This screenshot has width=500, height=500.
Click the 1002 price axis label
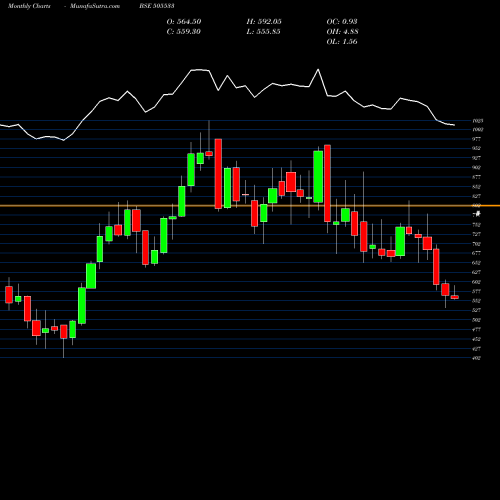coord(478,130)
